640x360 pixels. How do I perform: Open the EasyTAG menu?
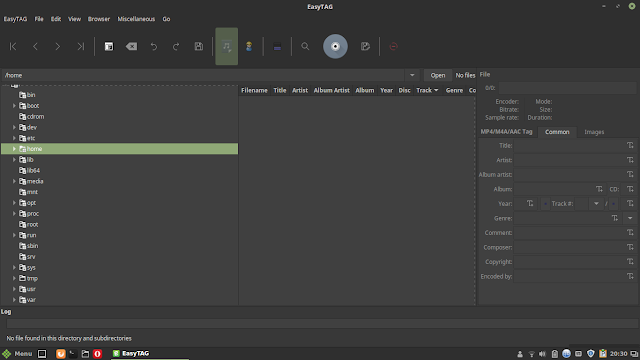(16, 19)
